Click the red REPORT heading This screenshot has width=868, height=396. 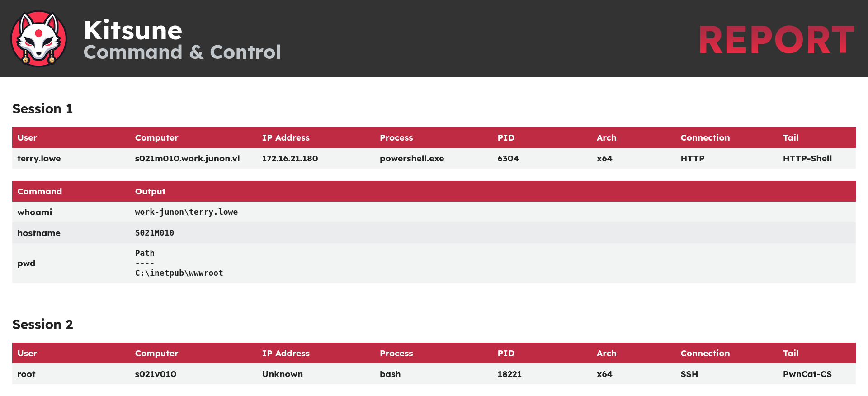pos(776,40)
